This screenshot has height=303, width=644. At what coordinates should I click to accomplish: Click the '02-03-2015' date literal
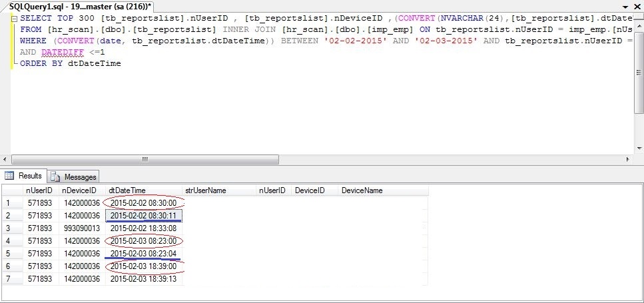[x=448, y=41]
